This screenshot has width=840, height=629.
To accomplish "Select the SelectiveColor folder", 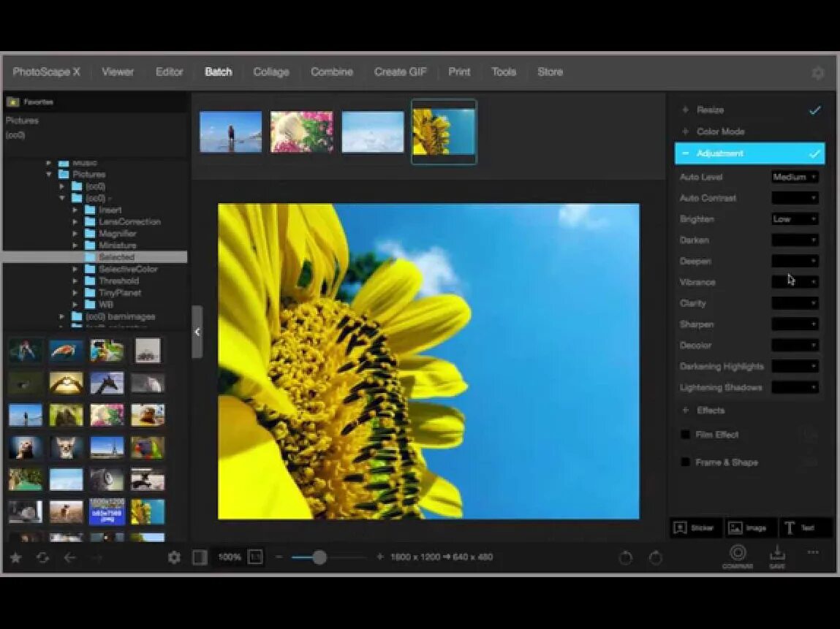I will pyautogui.click(x=127, y=269).
